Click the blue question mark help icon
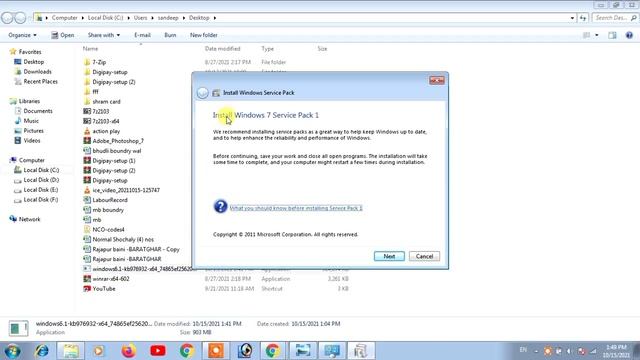 click(x=220, y=207)
